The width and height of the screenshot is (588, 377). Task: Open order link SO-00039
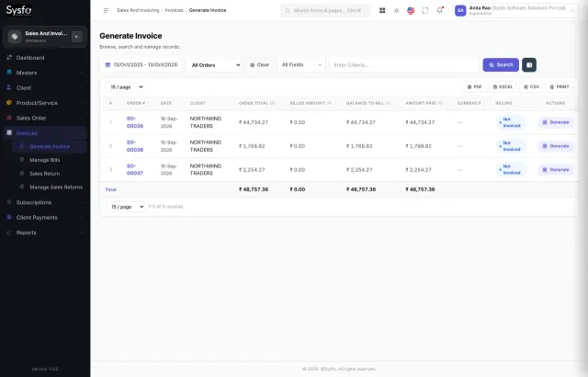pyautogui.click(x=135, y=122)
